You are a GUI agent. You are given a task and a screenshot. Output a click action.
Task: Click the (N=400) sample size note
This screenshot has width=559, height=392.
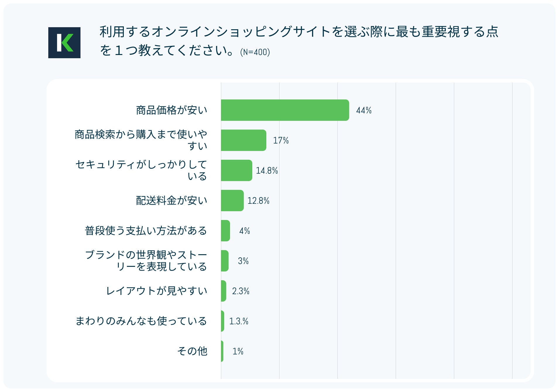[x=255, y=52]
